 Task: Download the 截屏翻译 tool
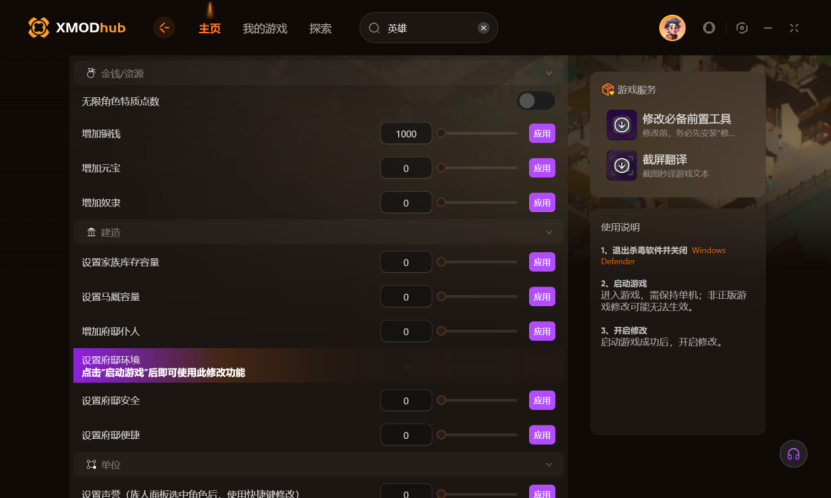coord(622,165)
